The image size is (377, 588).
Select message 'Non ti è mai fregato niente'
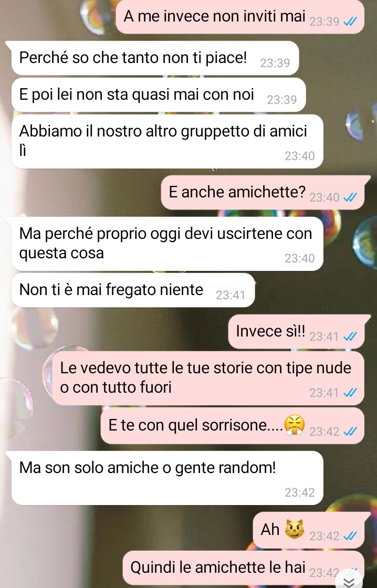click(133, 290)
